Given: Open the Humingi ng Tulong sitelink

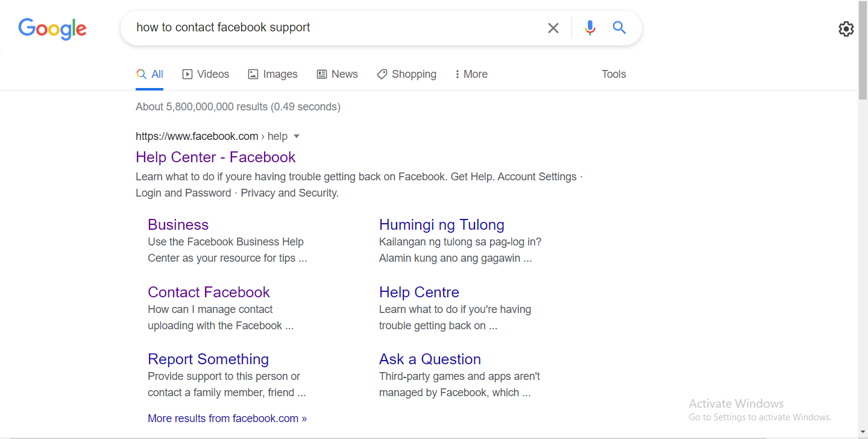Looking at the screenshot, I should pos(442,224).
